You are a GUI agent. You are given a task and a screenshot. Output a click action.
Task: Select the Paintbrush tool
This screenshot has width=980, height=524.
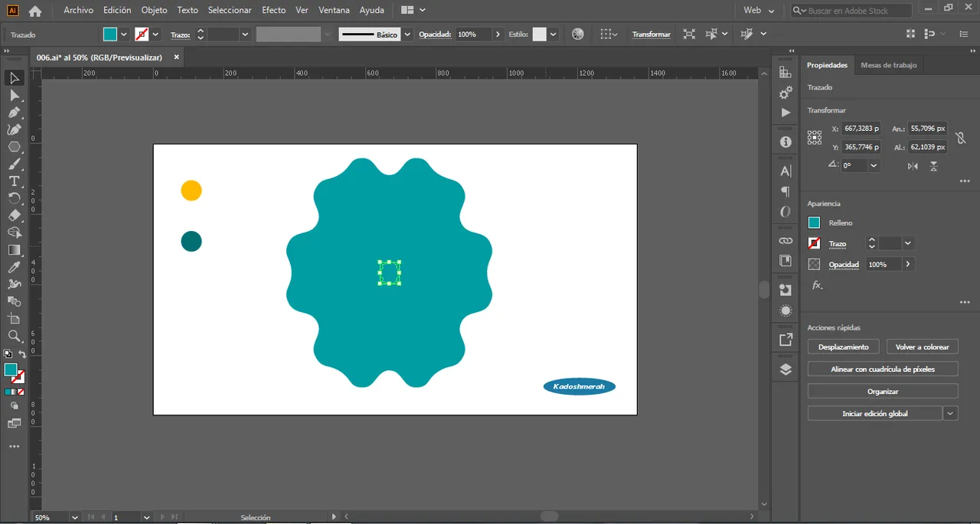pyautogui.click(x=14, y=164)
